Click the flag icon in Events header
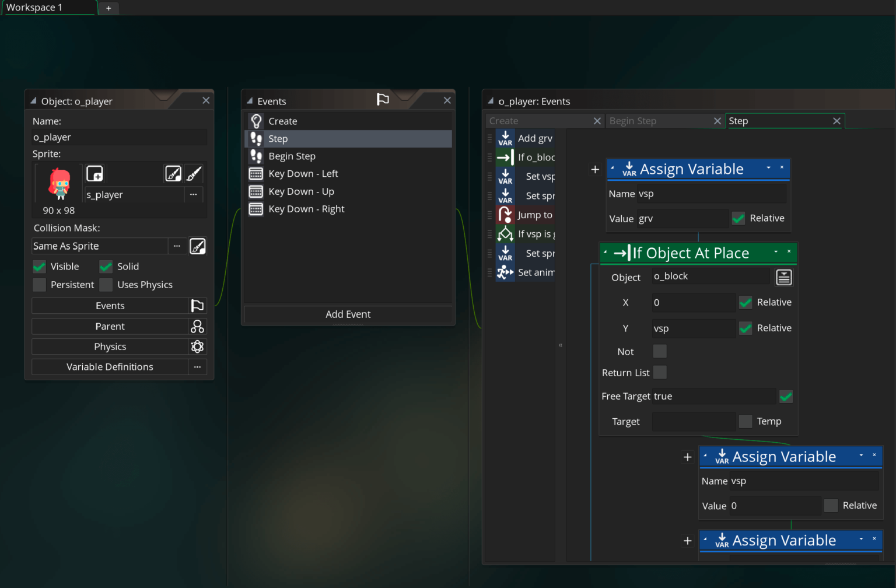896x588 pixels. [383, 100]
